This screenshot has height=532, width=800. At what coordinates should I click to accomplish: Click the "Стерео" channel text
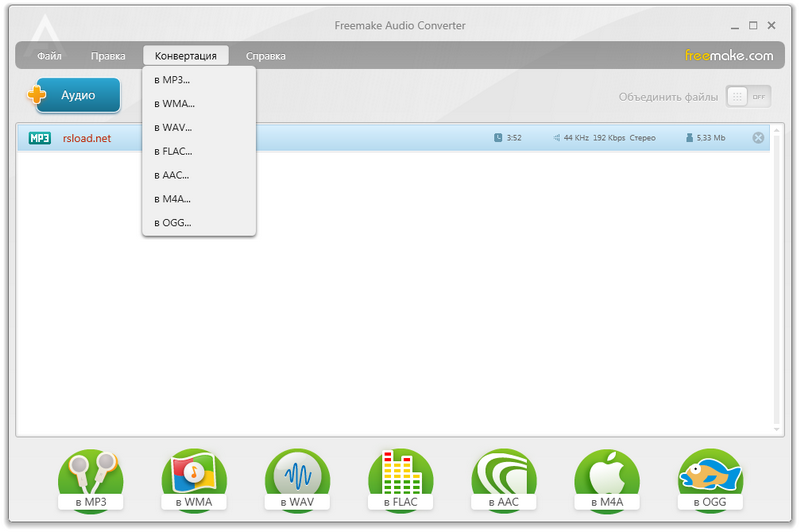[x=642, y=138]
